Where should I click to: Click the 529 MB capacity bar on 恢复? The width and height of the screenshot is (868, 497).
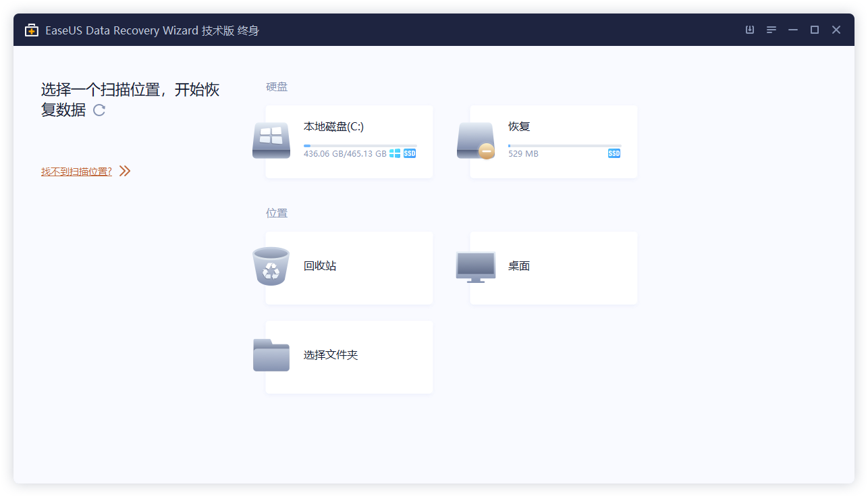point(564,145)
